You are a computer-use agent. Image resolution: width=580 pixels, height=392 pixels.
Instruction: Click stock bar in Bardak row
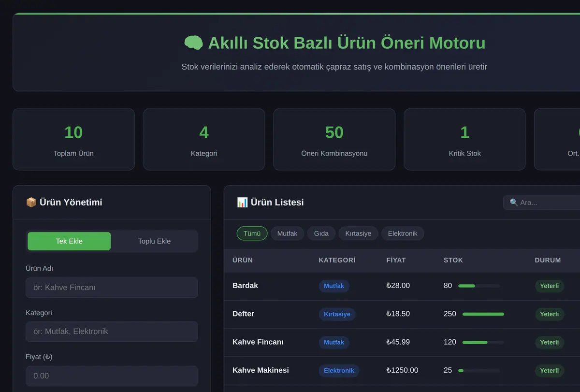pos(479,286)
